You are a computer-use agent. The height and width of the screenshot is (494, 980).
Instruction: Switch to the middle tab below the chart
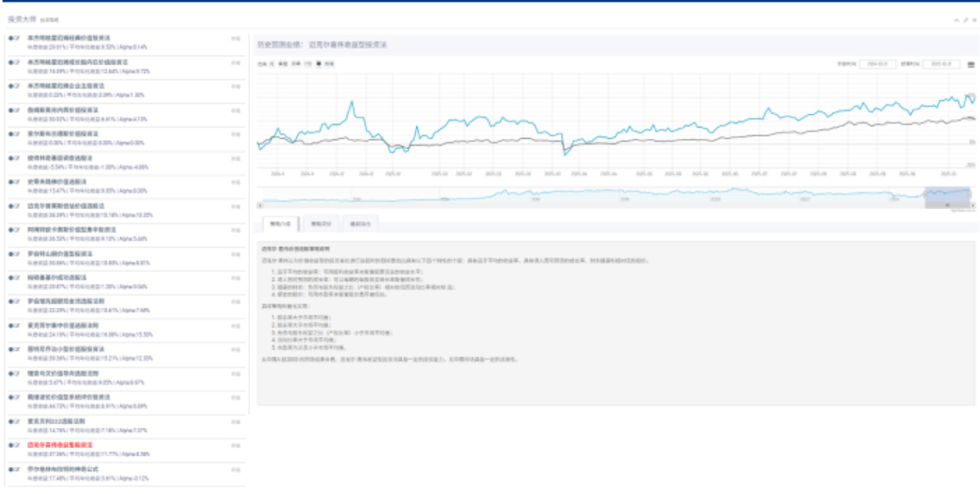(x=323, y=223)
